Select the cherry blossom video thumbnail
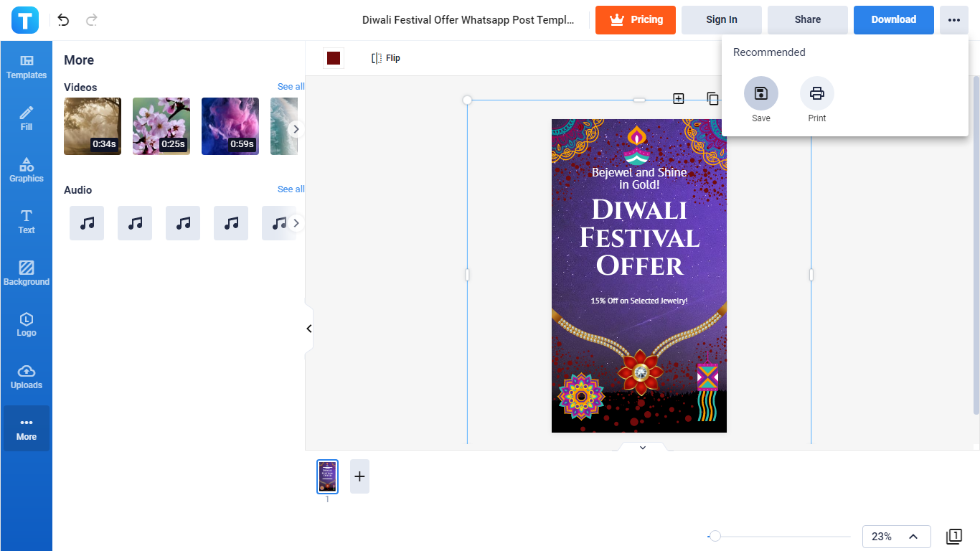 click(161, 126)
